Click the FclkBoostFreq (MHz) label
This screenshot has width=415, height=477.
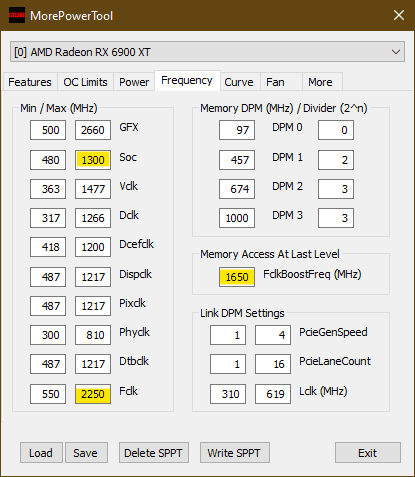[x=312, y=274]
